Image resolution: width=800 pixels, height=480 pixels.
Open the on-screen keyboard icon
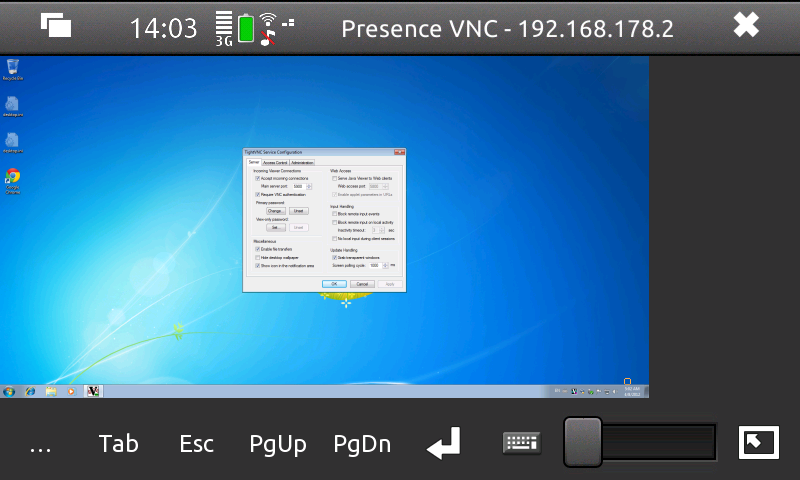[x=521, y=444]
